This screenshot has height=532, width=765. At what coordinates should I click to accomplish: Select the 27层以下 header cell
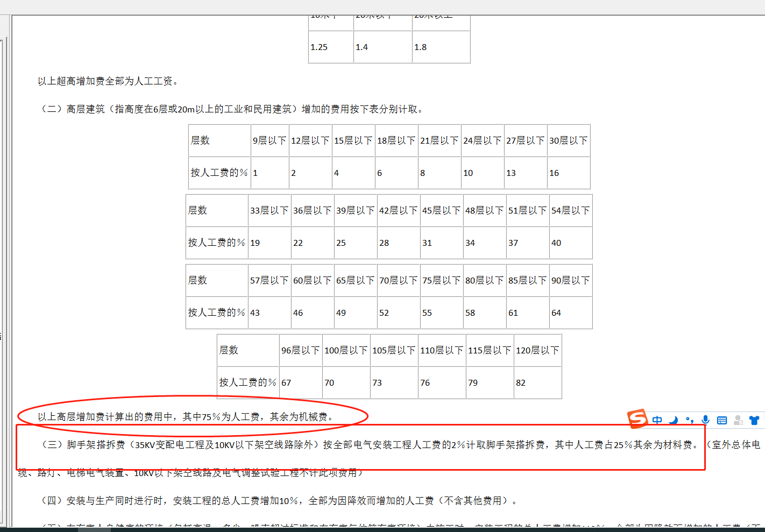[x=526, y=140]
